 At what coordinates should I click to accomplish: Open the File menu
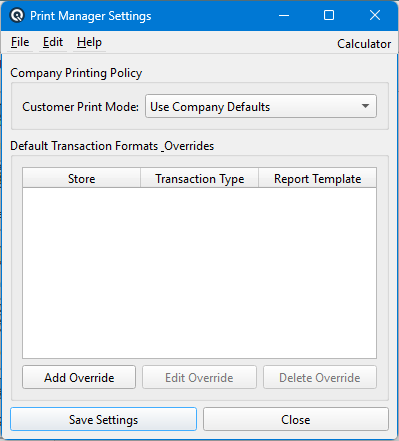[x=20, y=42]
